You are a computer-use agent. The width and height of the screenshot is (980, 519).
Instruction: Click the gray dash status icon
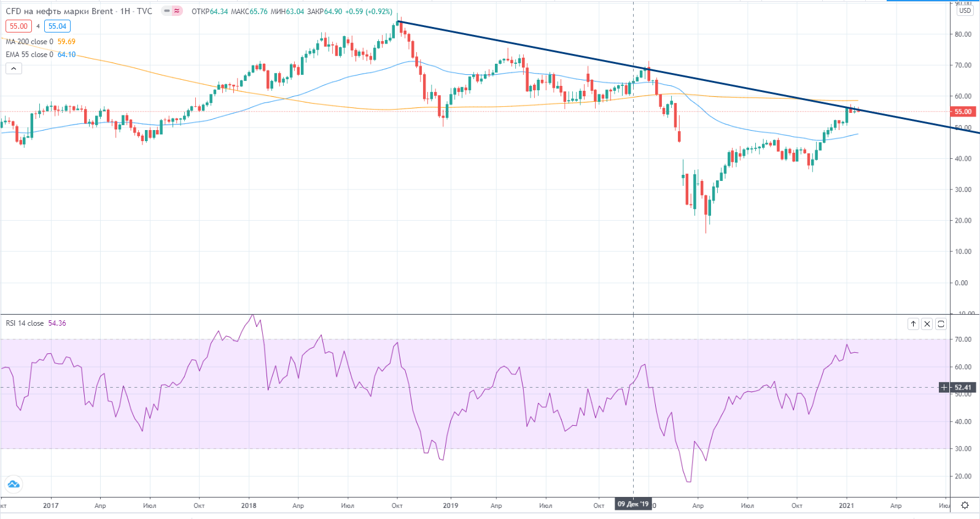(x=166, y=11)
